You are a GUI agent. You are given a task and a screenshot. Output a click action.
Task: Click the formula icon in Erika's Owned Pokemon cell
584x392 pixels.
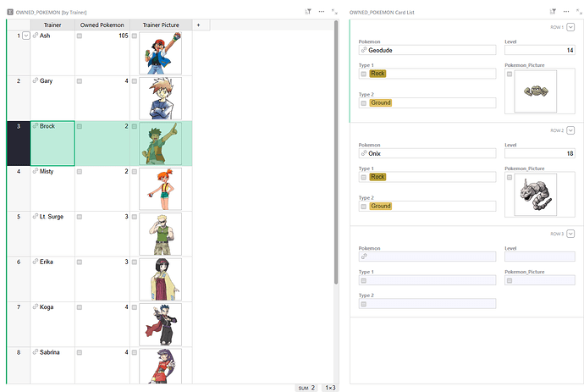pyautogui.click(x=80, y=262)
